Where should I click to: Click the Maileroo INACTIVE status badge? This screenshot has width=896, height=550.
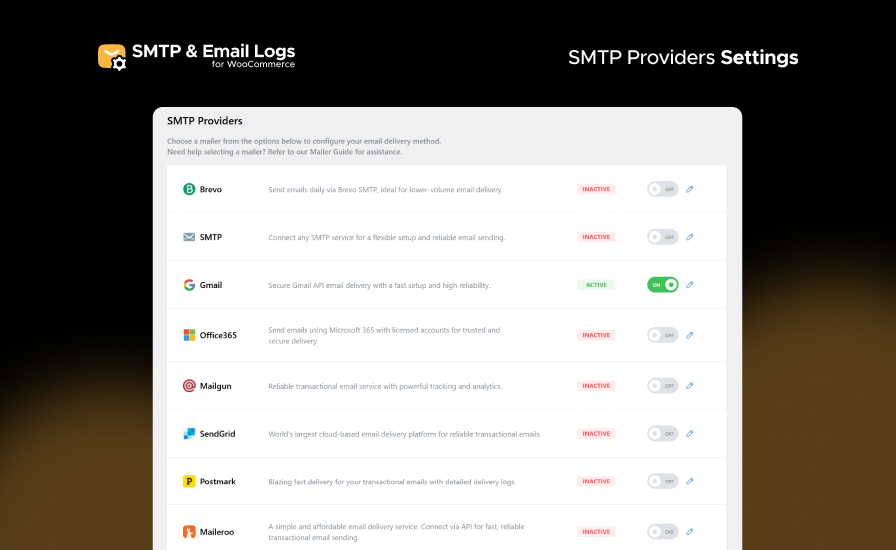point(596,532)
